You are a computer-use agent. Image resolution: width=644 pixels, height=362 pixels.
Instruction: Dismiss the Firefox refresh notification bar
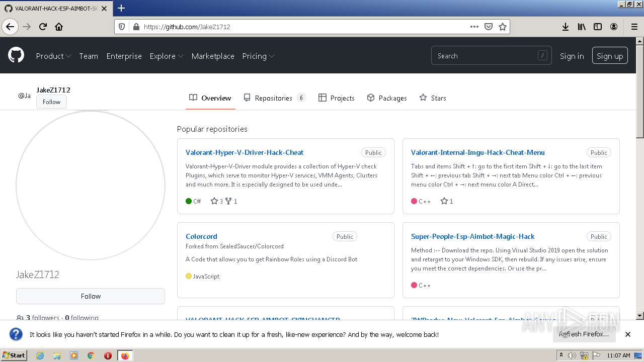click(x=628, y=334)
